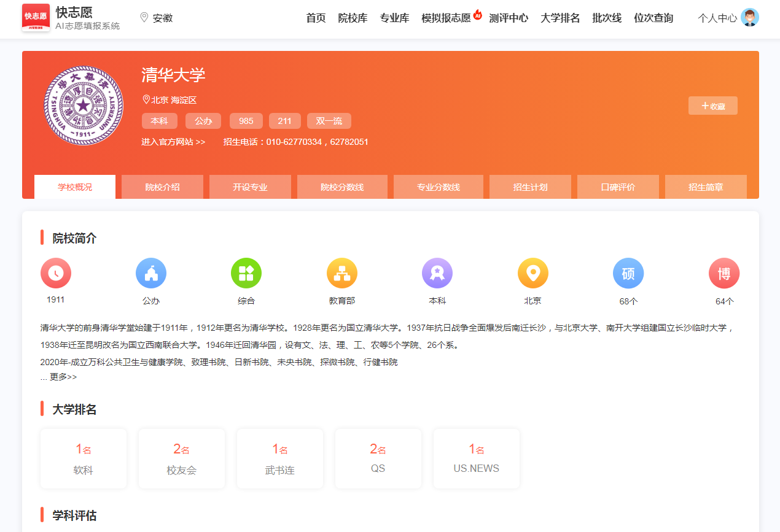780x532 pixels.
Task: Click the 软科 ranking card
Action: (x=84, y=458)
